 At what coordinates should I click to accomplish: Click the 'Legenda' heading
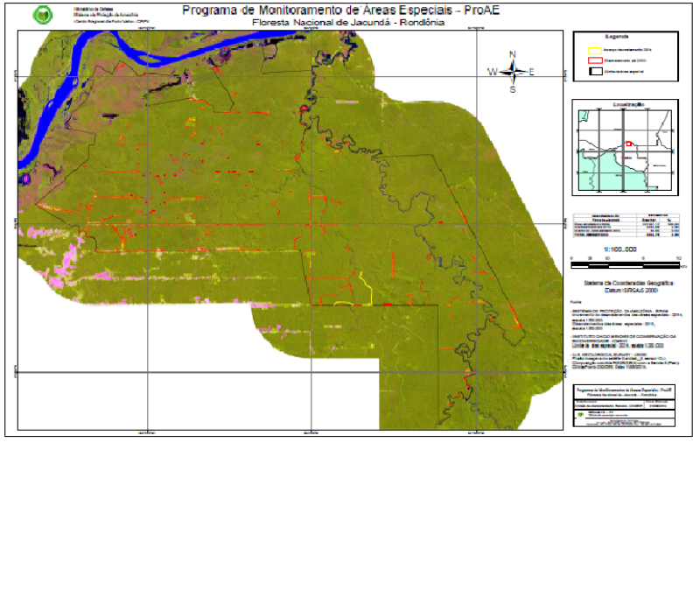click(x=625, y=39)
